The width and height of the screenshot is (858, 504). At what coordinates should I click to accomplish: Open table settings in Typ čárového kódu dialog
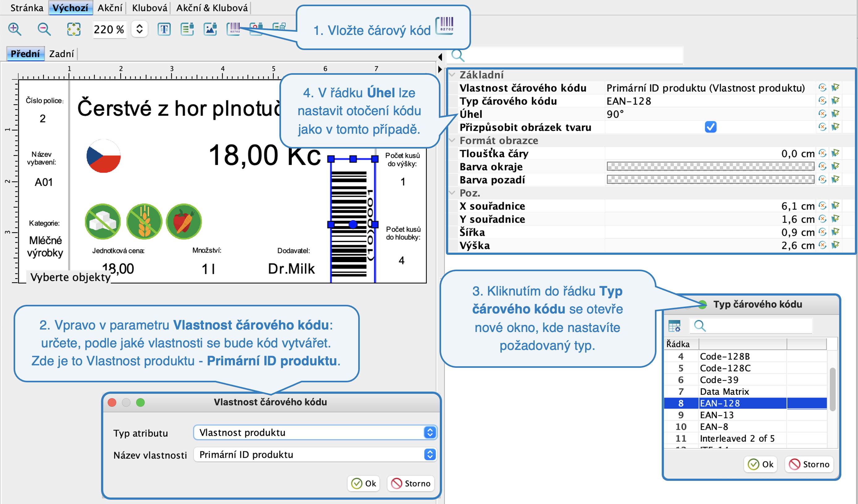(x=674, y=326)
